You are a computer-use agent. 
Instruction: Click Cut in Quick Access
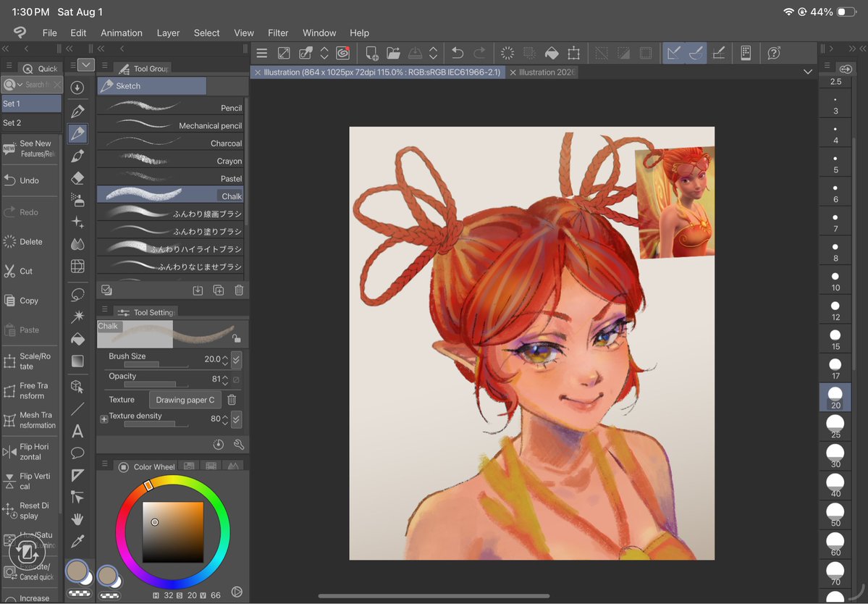tap(29, 272)
